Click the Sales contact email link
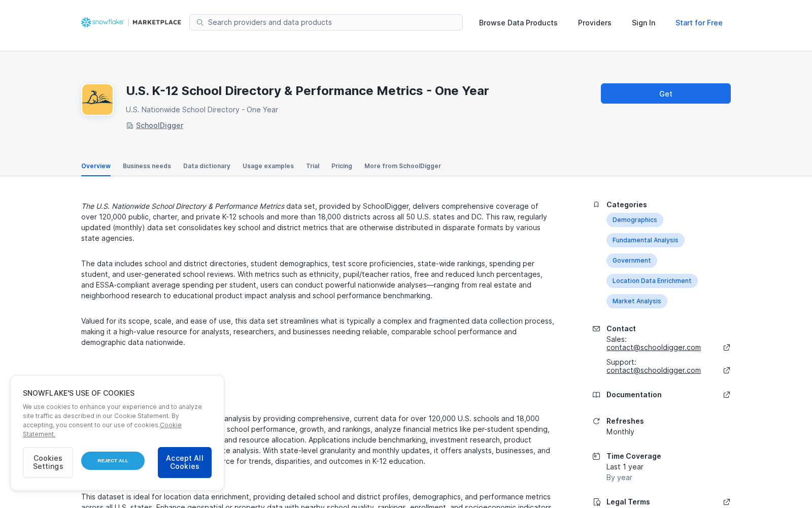Viewport: 812px width, 508px height. [654, 347]
